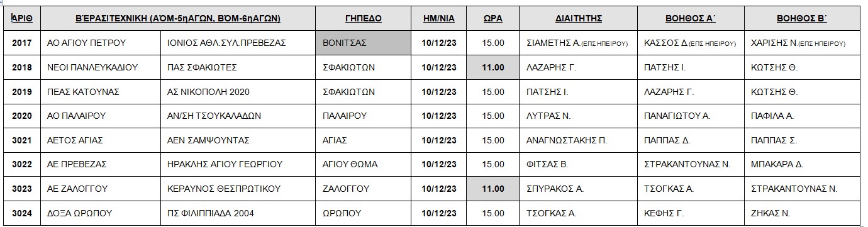868x227 pixels.
Task: Select the ΠΕΑΣ ΚΑΤΟΥΝΑΣ team cell
Action: click(101, 92)
